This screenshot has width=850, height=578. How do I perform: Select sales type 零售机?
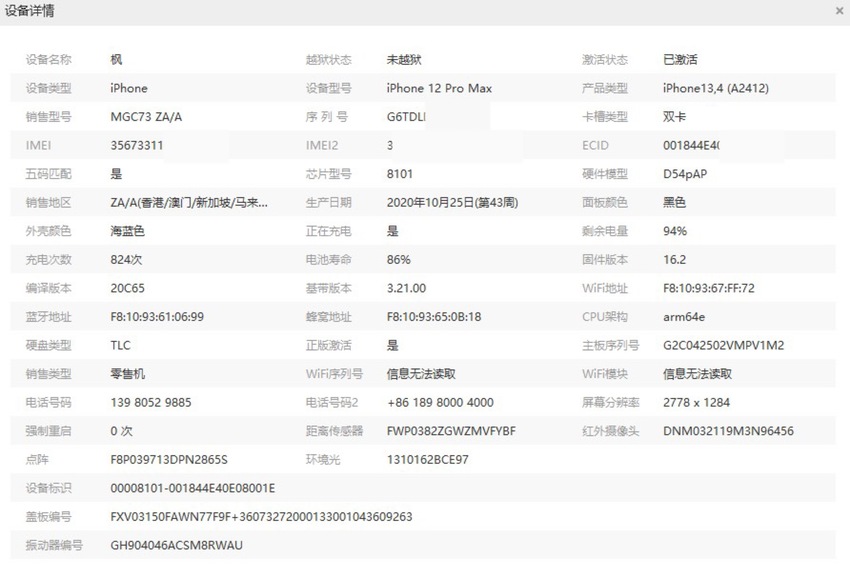(127, 374)
